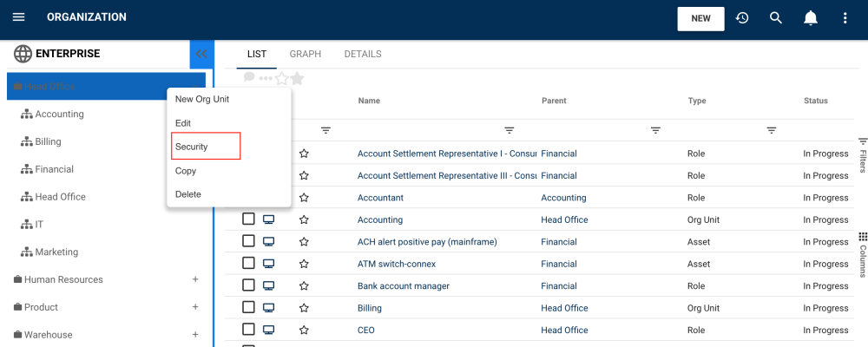The height and width of the screenshot is (347, 868).
Task: Expand the Warehouse tree node
Action: pyautogui.click(x=195, y=335)
